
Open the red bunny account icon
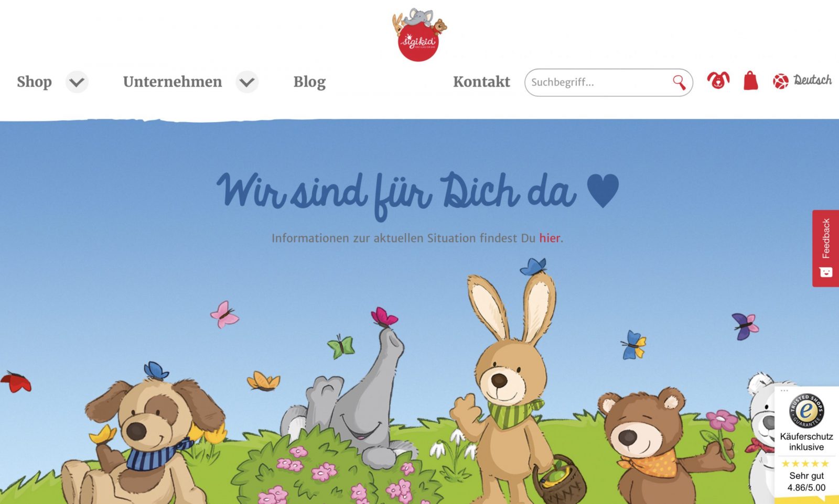(x=718, y=80)
